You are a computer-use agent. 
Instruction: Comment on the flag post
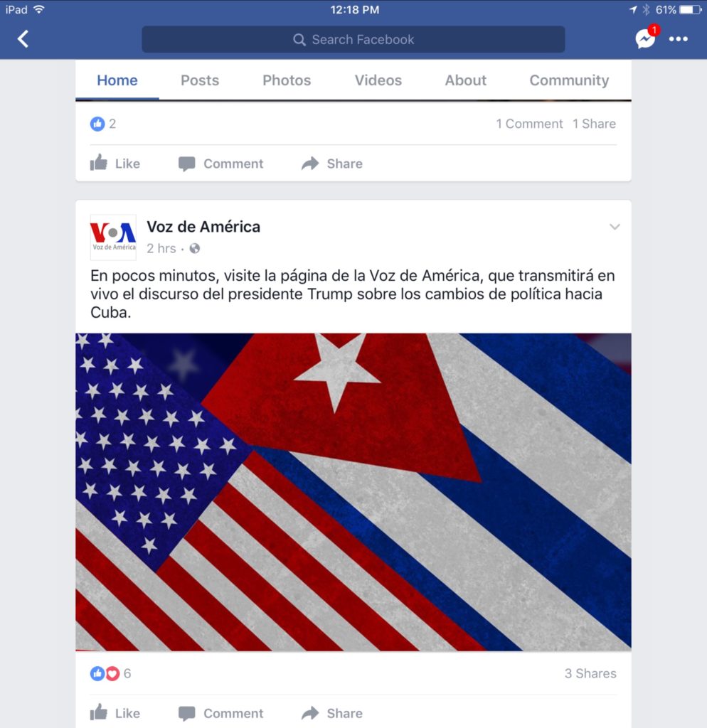point(220,712)
